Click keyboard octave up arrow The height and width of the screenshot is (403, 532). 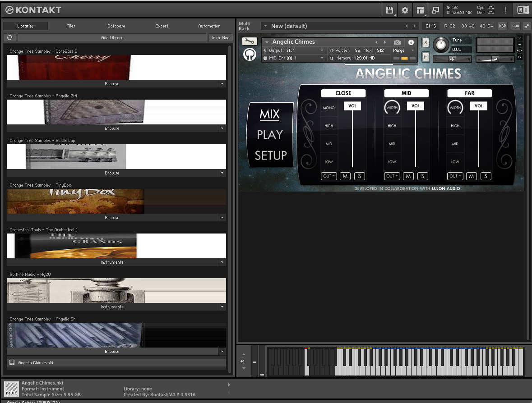click(244, 354)
